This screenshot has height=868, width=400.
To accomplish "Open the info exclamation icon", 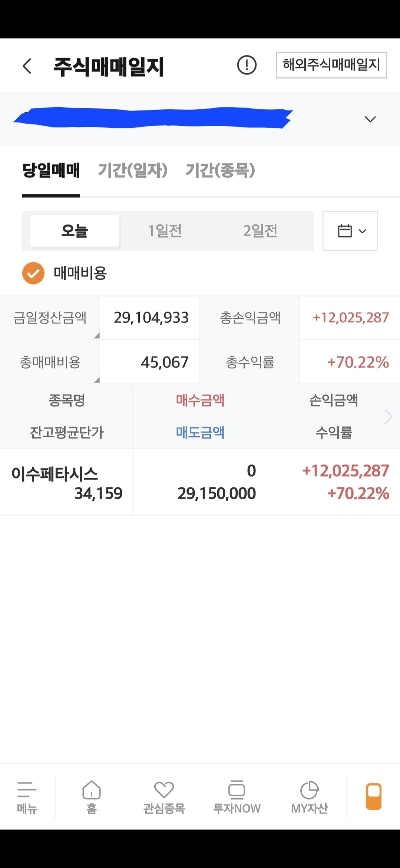I will coord(247,65).
